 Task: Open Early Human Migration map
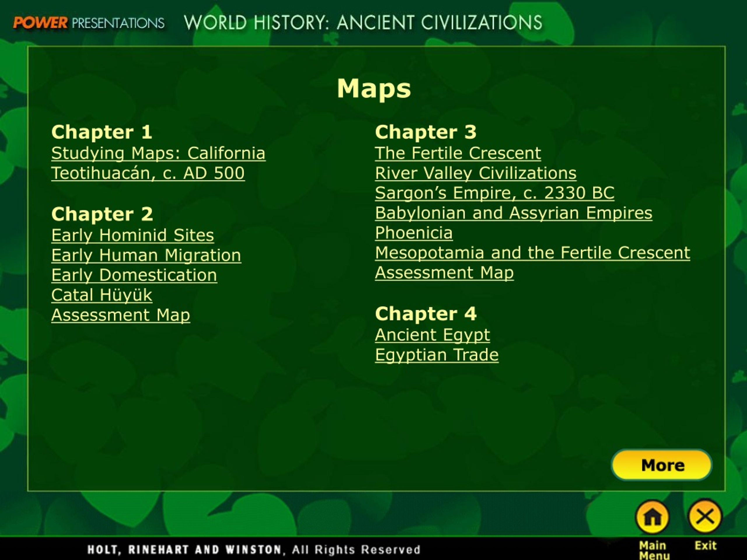[146, 255]
